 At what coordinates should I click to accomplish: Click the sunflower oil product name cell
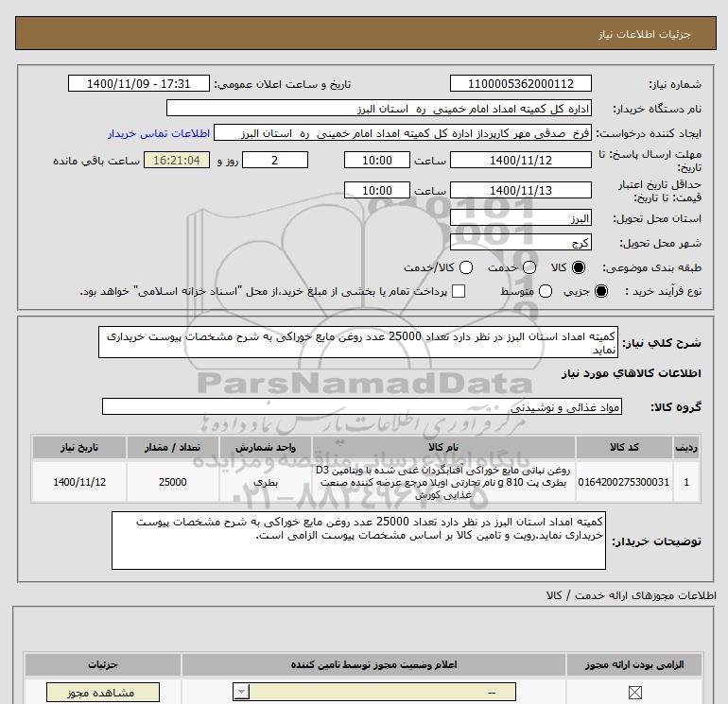[x=443, y=482]
